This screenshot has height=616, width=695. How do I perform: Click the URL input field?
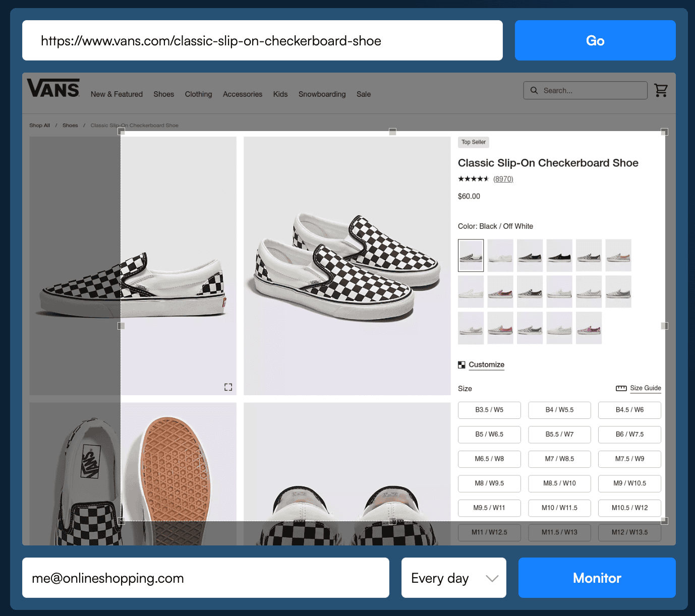[262, 40]
